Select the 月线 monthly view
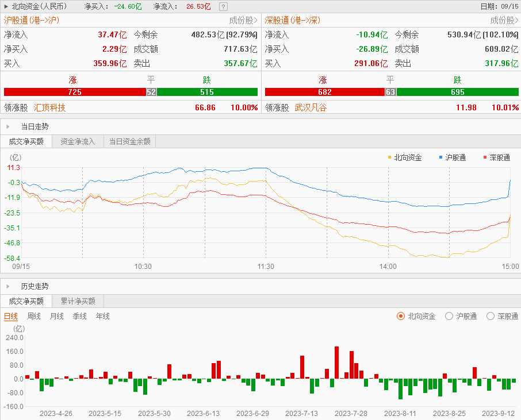This screenshot has width=521, height=420. [57, 316]
